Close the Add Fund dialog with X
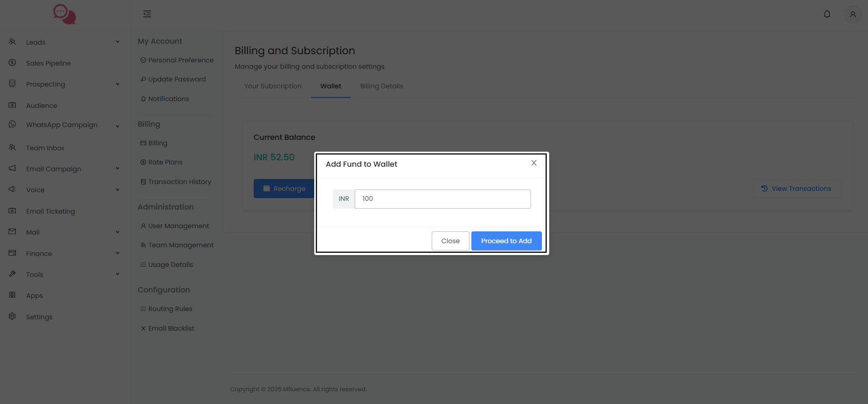Screen dimensions: 868x404 [x=534, y=163]
